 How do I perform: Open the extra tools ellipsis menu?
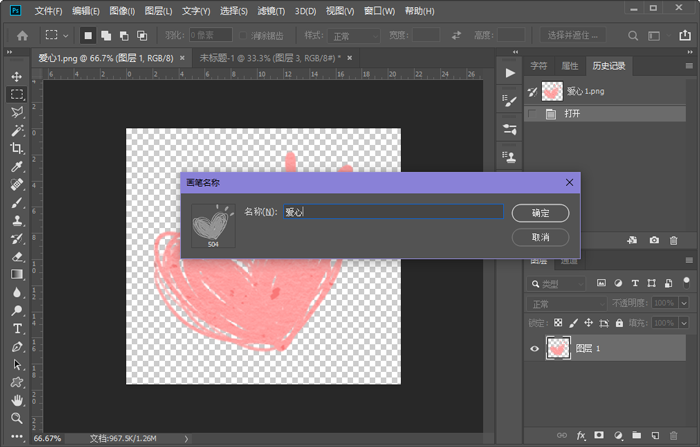[x=17, y=436]
